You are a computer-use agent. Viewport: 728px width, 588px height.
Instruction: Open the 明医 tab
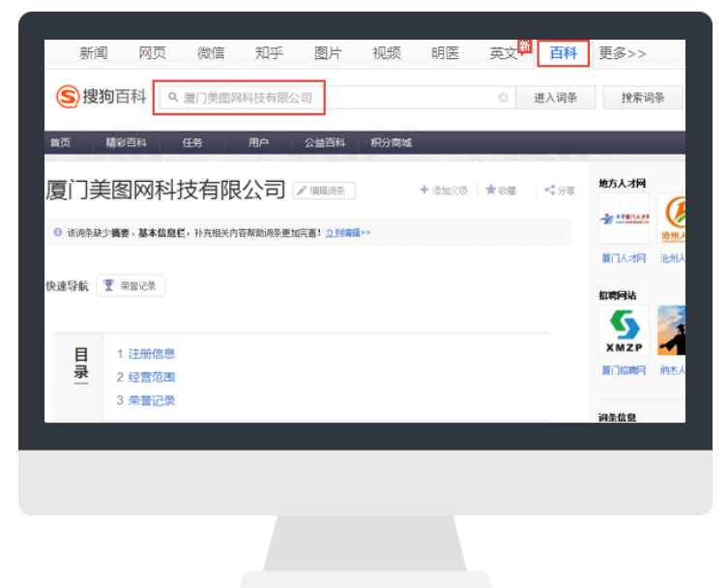(x=445, y=53)
